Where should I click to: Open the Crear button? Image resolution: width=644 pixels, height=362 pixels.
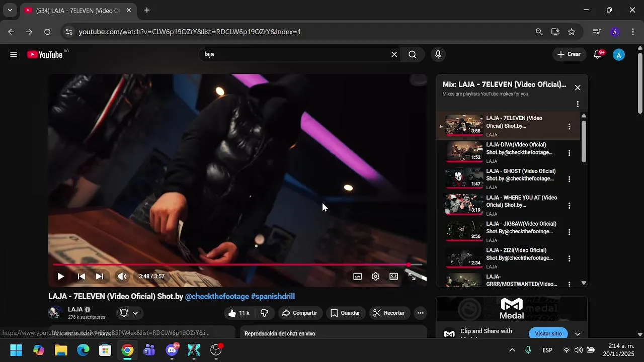569,54
